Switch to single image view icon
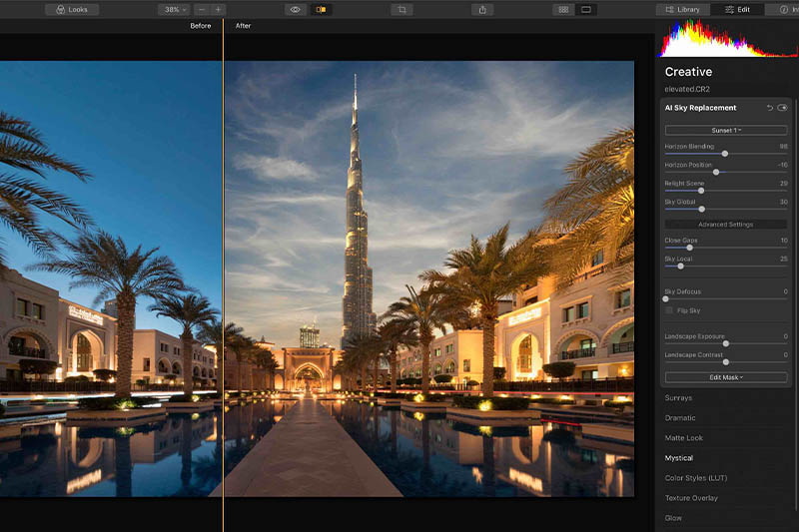 (x=586, y=9)
